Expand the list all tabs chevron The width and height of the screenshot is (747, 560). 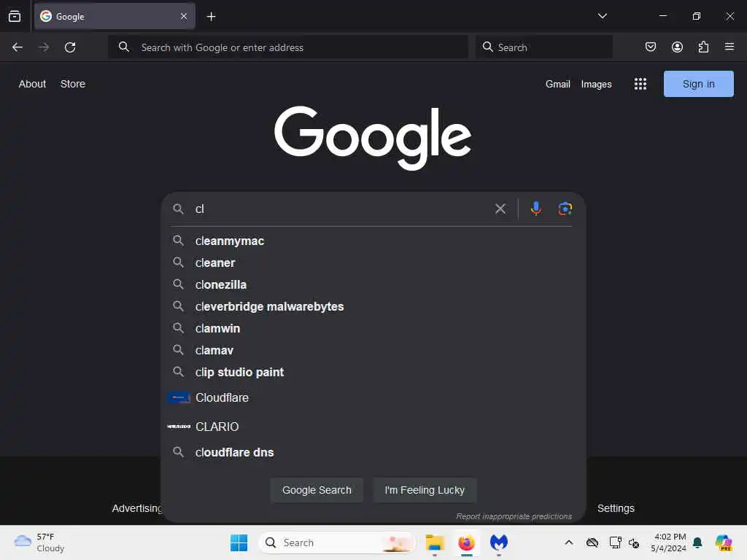[602, 16]
